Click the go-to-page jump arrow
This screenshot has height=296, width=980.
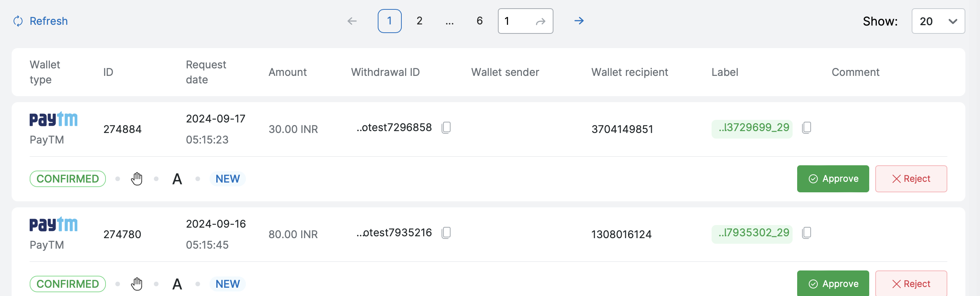(x=540, y=21)
